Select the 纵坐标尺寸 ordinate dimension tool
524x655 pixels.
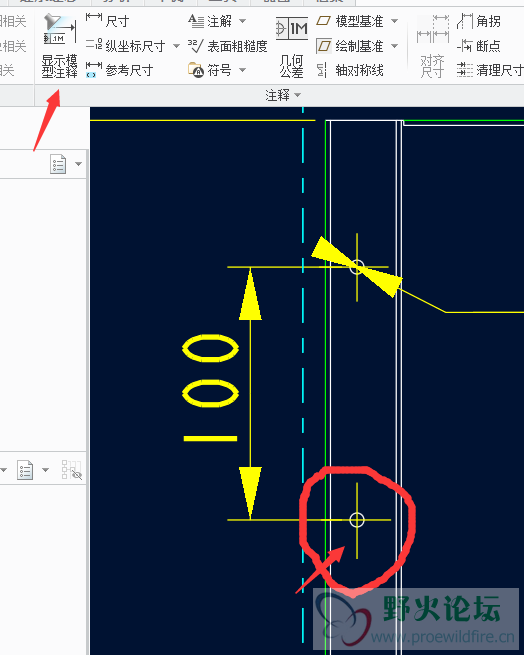pyautogui.click(x=126, y=46)
